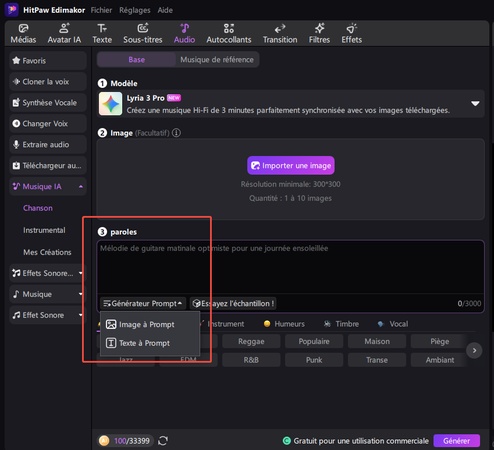This screenshot has height=450, width=494.
Task: Click the Image info icon
Action: click(176, 133)
